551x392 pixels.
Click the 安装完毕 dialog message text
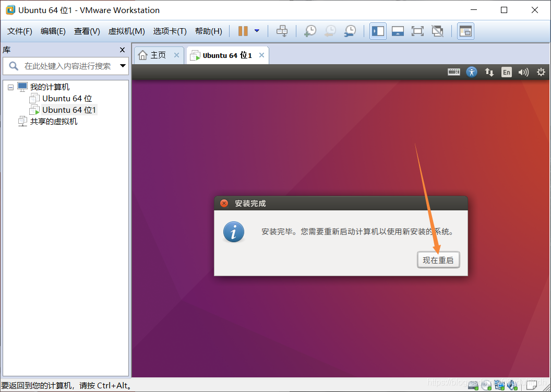pos(358,232)
